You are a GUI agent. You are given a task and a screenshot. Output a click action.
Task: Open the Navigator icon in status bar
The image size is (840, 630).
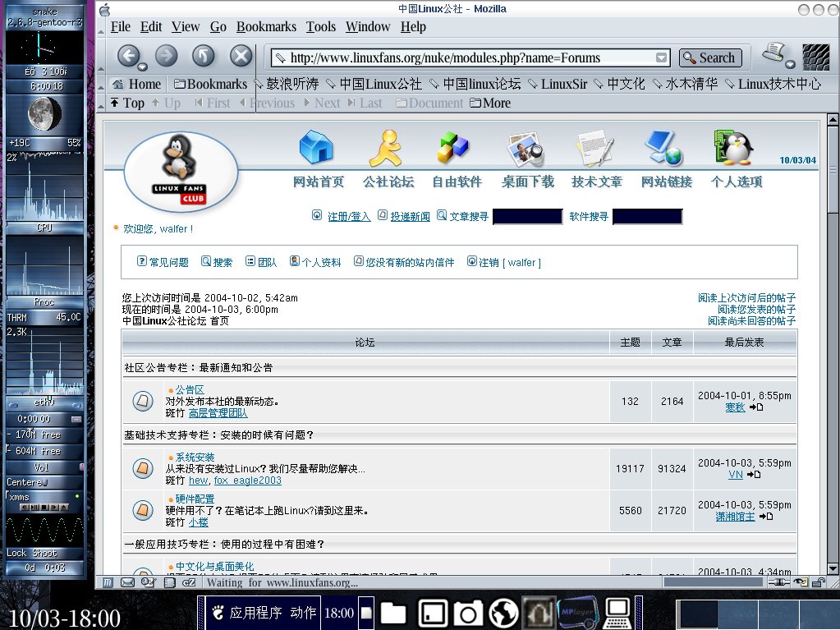108,582
